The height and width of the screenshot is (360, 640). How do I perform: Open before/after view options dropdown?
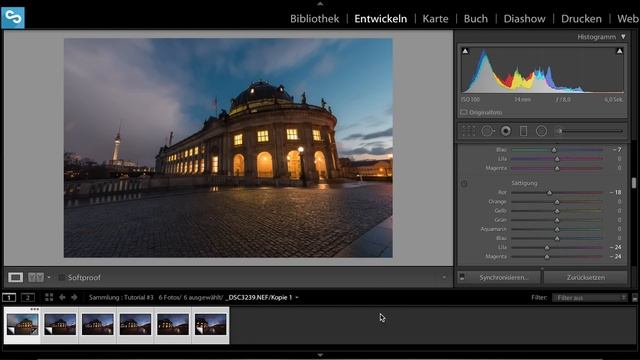click(x=49, y=278)
